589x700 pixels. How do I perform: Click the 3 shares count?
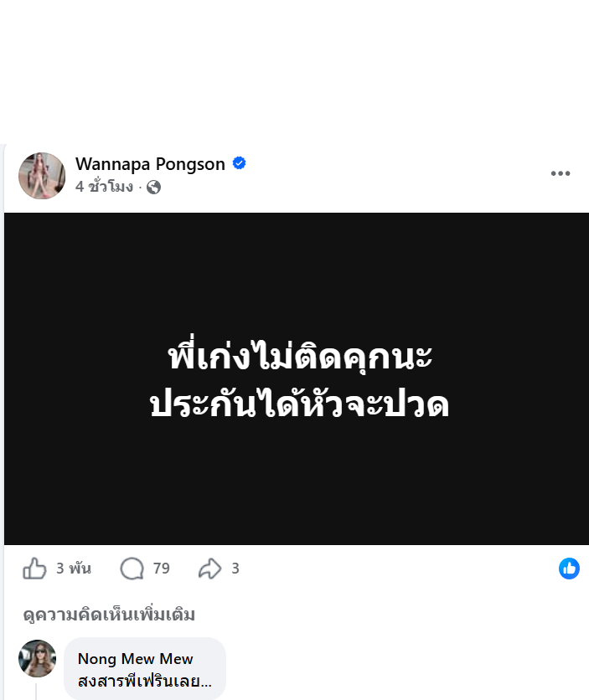coord(235,569)
